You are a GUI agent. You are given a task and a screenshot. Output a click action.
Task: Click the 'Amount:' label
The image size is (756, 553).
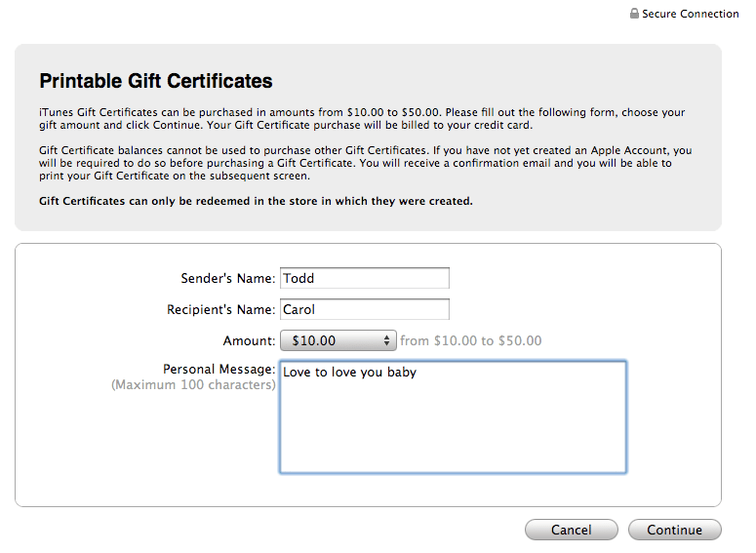tap(249, 340)
